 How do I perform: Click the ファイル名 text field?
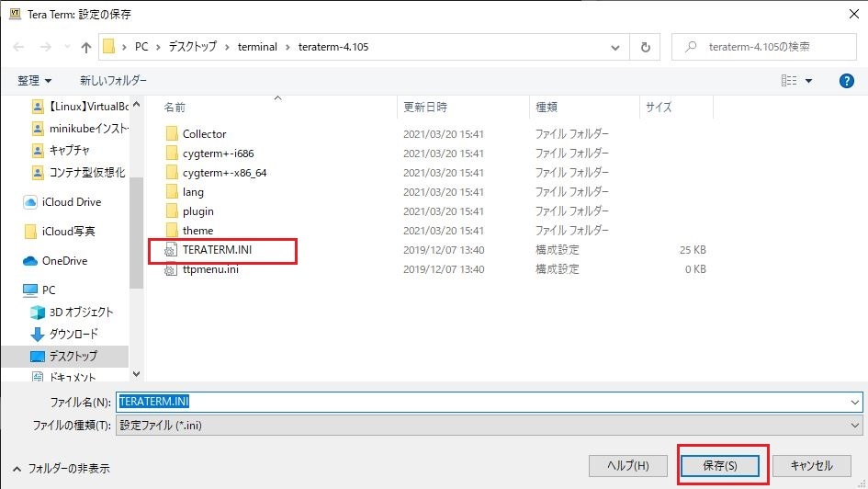pyautogui.click(x=481, y=402)
